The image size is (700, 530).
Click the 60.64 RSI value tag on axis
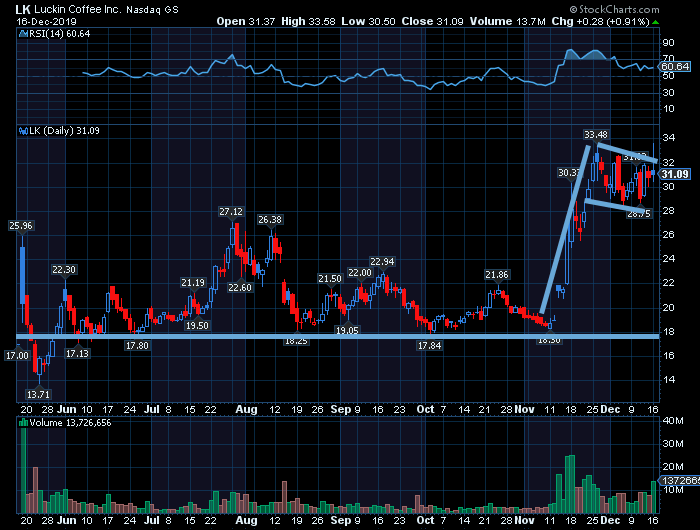point(675,67)
